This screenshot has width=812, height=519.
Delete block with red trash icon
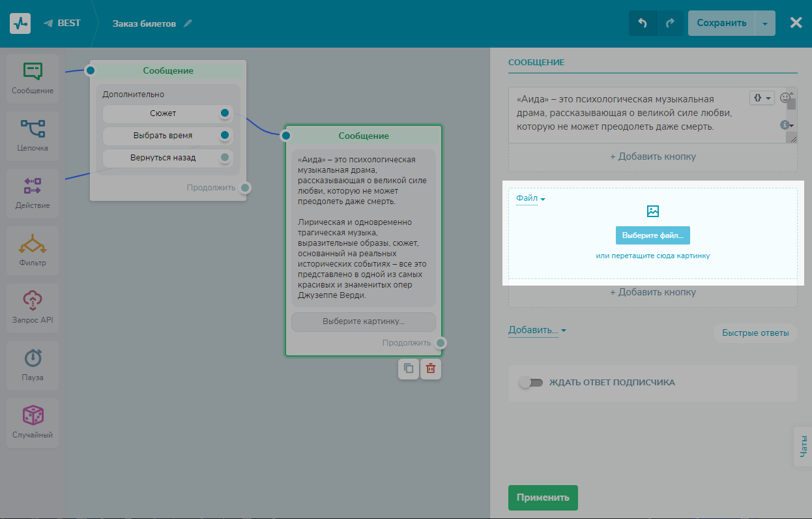[430, 368]
